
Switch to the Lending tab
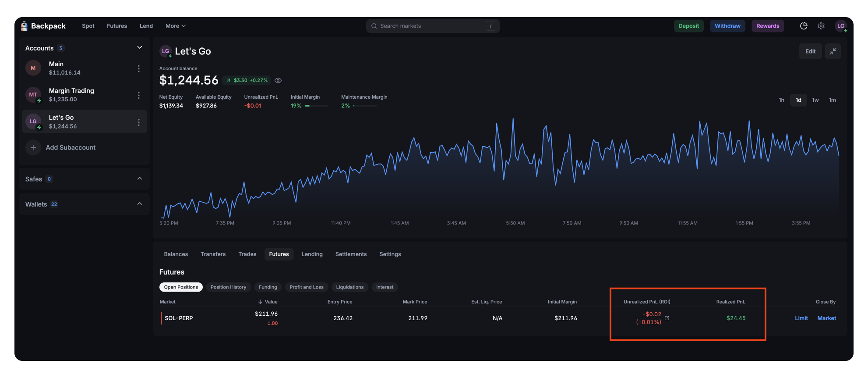pos(312,254)
